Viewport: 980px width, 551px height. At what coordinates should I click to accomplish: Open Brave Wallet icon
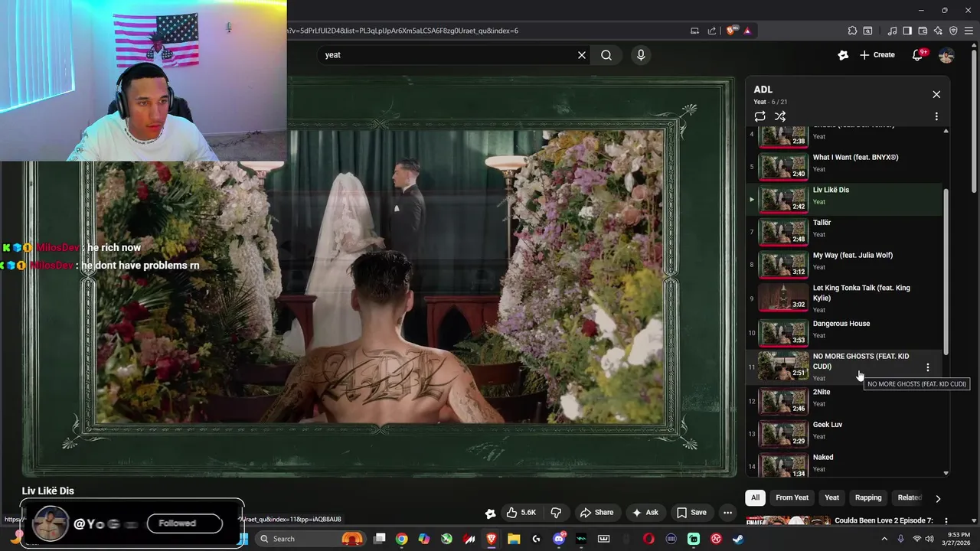click(x=923, y=31)
